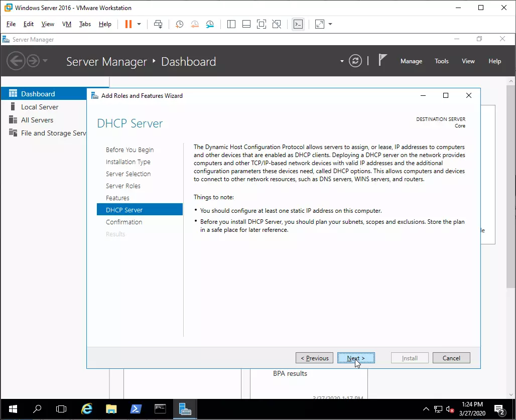516x420 pixels.
Task: Open the Action Center notifications icon
Action: [x=499, y=409]
